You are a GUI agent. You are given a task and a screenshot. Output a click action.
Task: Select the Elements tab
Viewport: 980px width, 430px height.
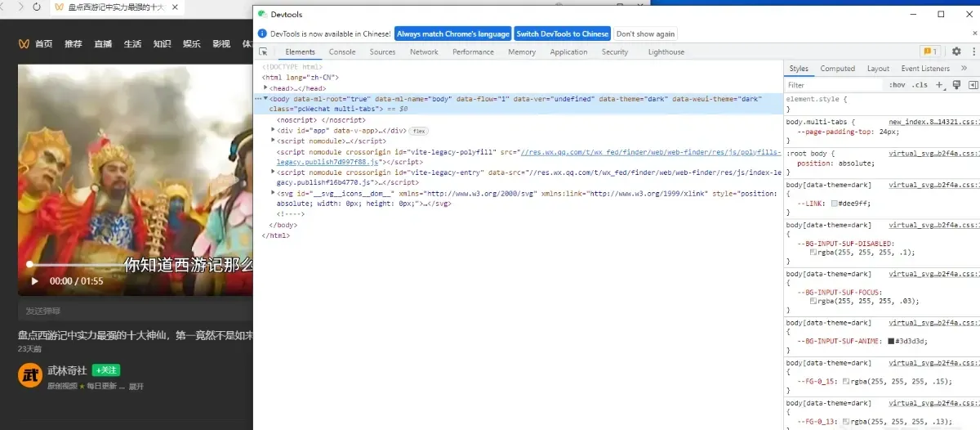click(301, 52)
